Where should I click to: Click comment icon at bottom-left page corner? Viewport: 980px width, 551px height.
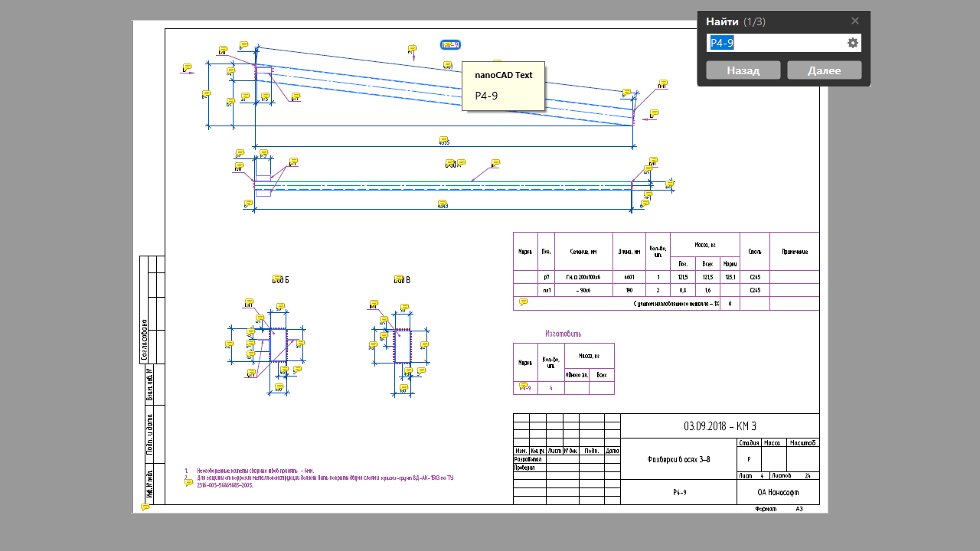click(145, 507)
